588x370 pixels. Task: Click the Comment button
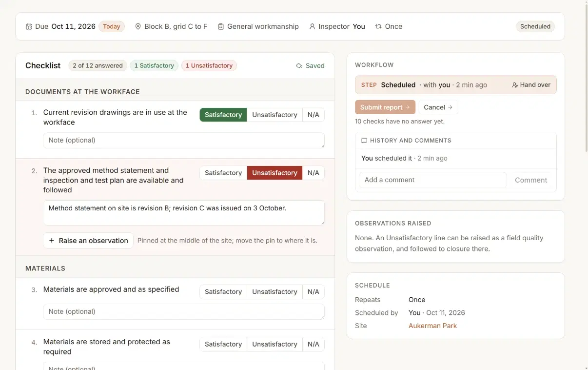[x=531, y=180]
